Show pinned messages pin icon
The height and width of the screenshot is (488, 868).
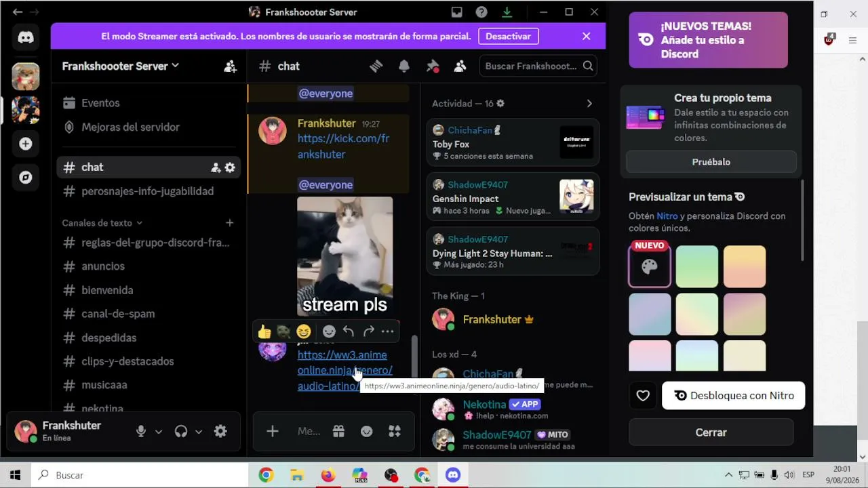click(x=432, y=66)
